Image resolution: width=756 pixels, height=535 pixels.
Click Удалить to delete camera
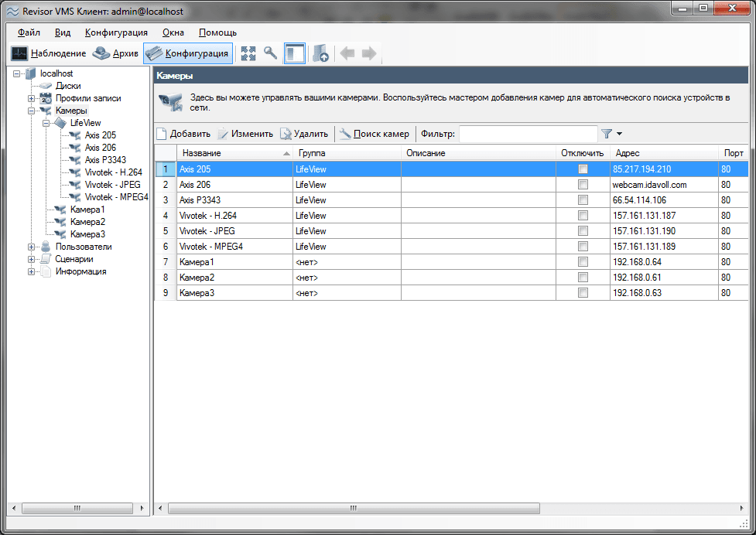[304, 134]
